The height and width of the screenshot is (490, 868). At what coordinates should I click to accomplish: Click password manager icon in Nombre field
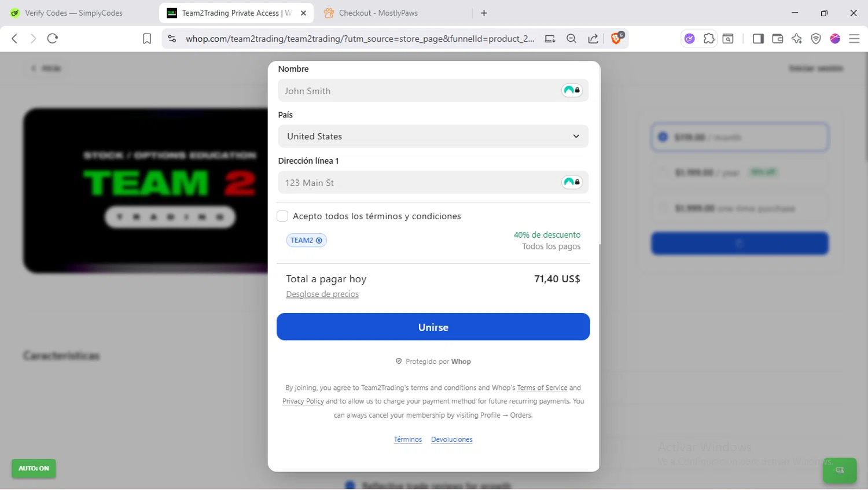coord(572,90)
